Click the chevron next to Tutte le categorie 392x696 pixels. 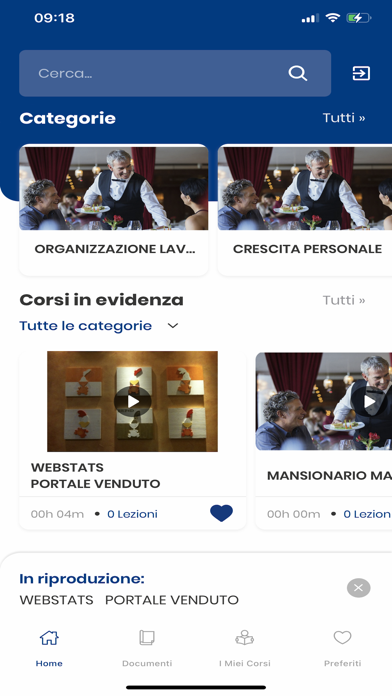pos(173,326)
